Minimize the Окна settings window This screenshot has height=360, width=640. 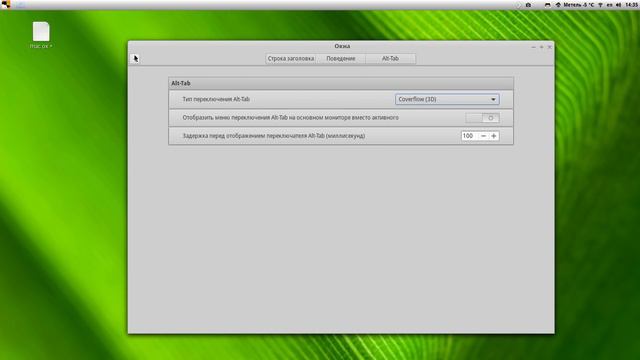coord(533,47)
